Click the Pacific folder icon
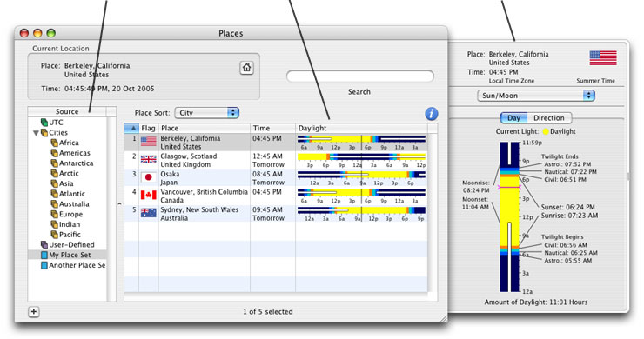644x339 pixels. 54,235
